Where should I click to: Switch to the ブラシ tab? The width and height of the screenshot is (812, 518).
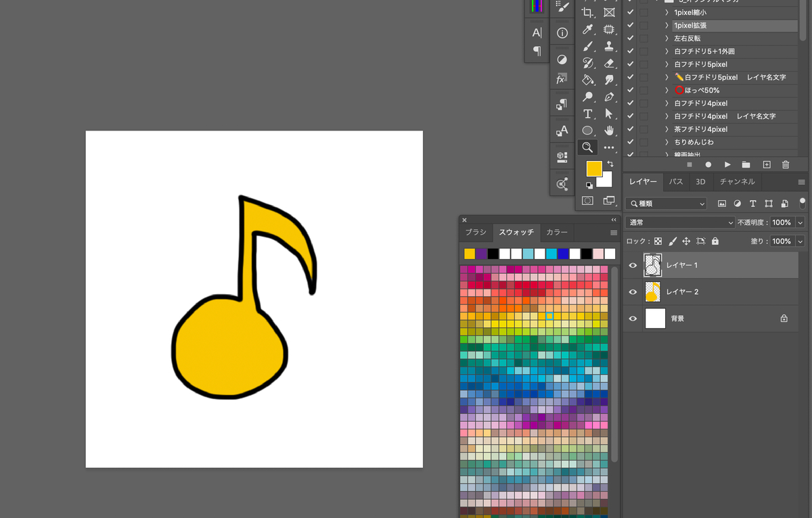click(476, 232)
